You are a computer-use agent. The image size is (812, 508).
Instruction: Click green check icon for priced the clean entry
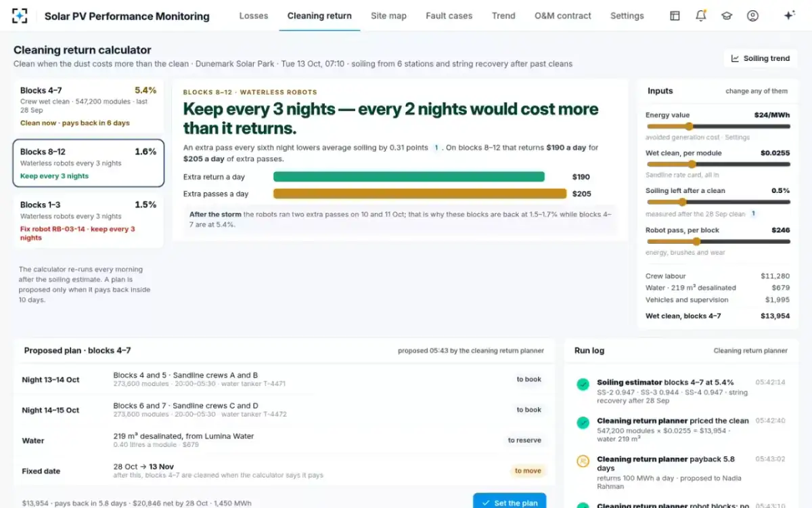click(x=583, y=423)
